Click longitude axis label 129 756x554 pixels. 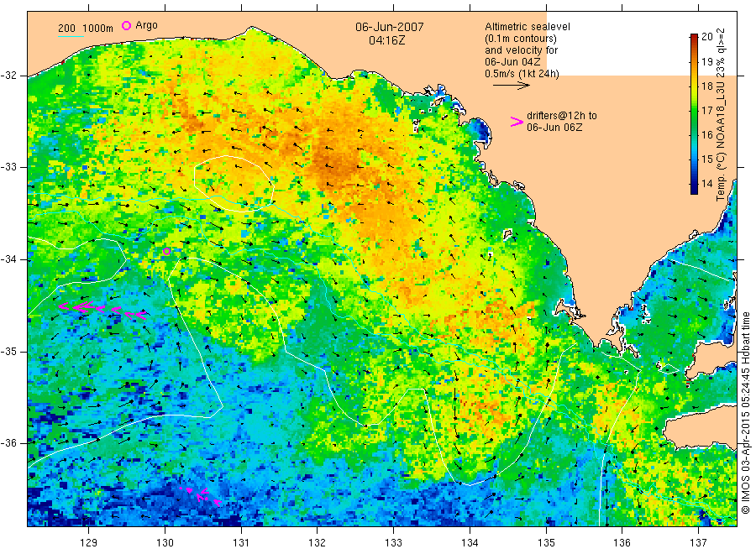click(89, 543)
